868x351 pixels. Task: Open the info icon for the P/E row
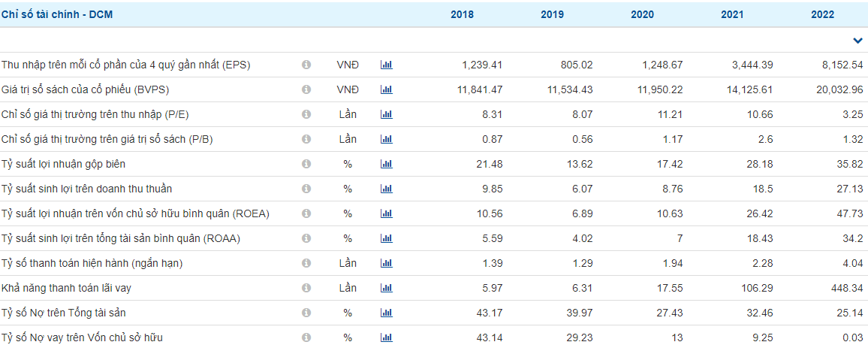[x=306, y=114]
